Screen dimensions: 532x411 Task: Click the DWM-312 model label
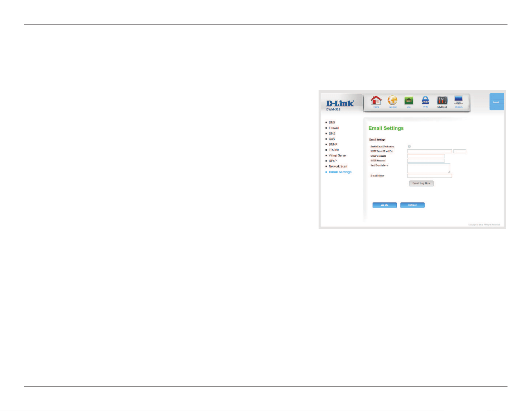(333, 109)
